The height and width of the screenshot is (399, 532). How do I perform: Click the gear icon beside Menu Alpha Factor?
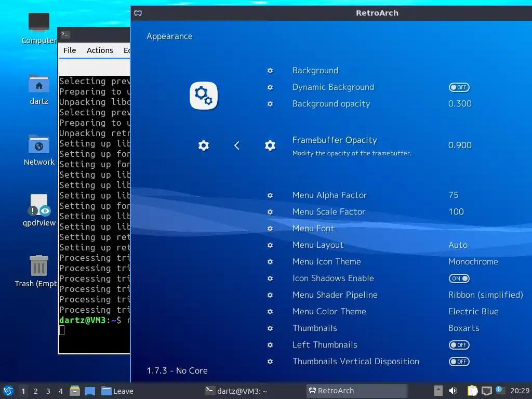[270, 195]
